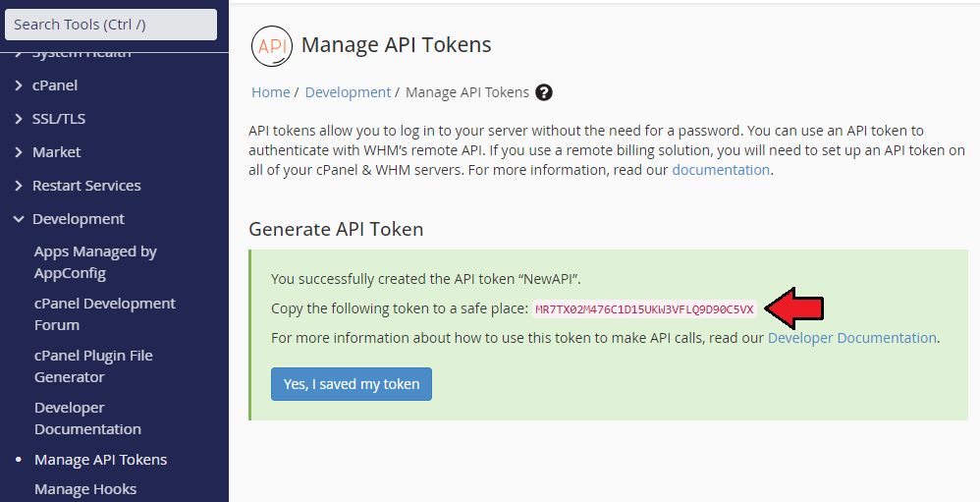Click the Restart Services label in sidebar
Viewport: 980px width, 502px height.
point(86,186)
